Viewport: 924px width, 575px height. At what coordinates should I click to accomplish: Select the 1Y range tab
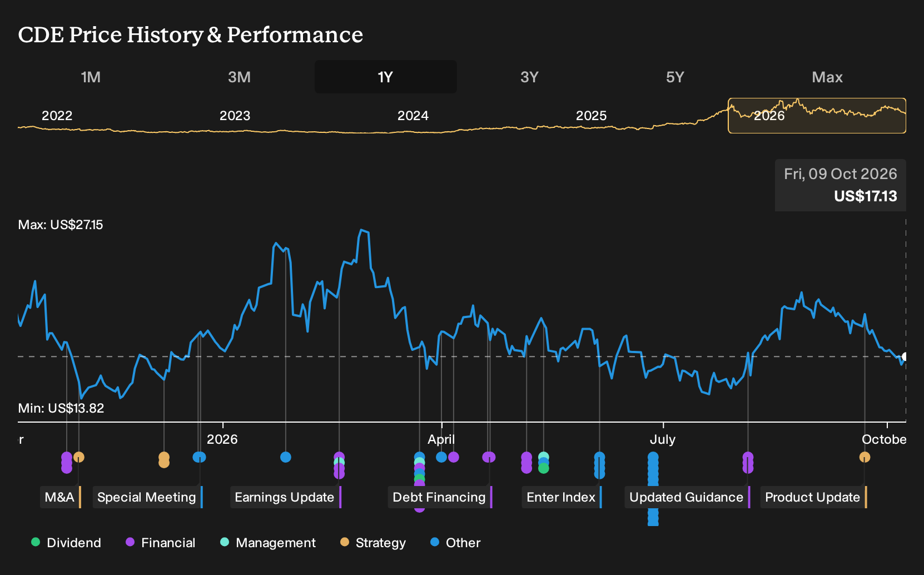click(x=385, y=77)
